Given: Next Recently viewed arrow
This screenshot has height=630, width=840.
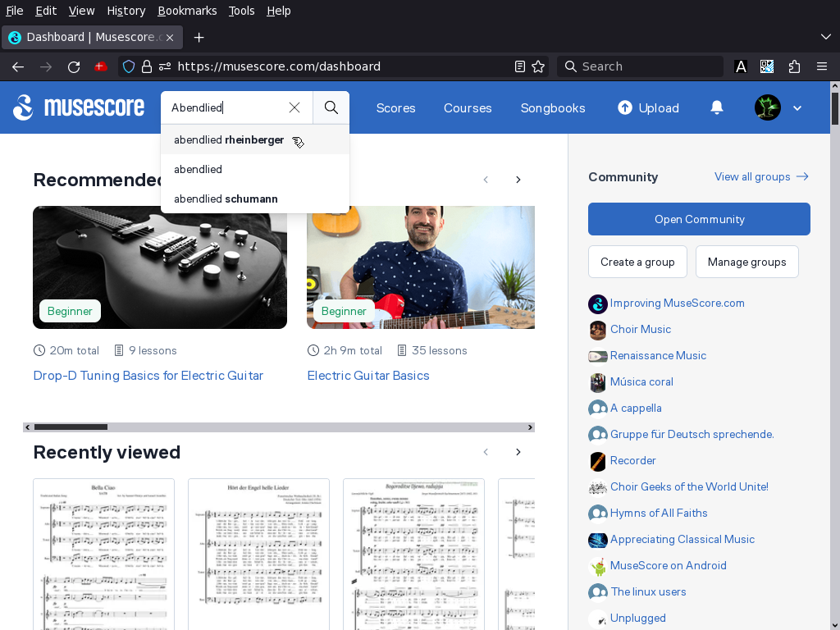Looking at the screenshot, I should [518, 452].
